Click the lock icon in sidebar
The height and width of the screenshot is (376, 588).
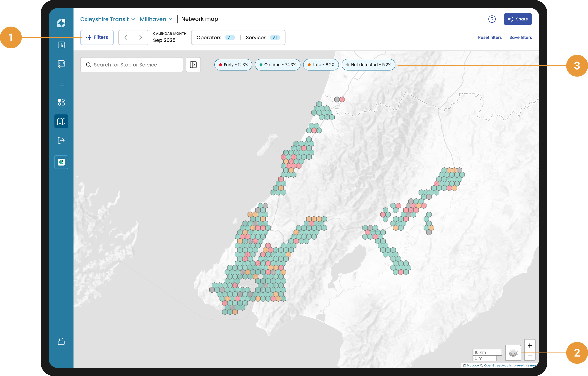61,341
